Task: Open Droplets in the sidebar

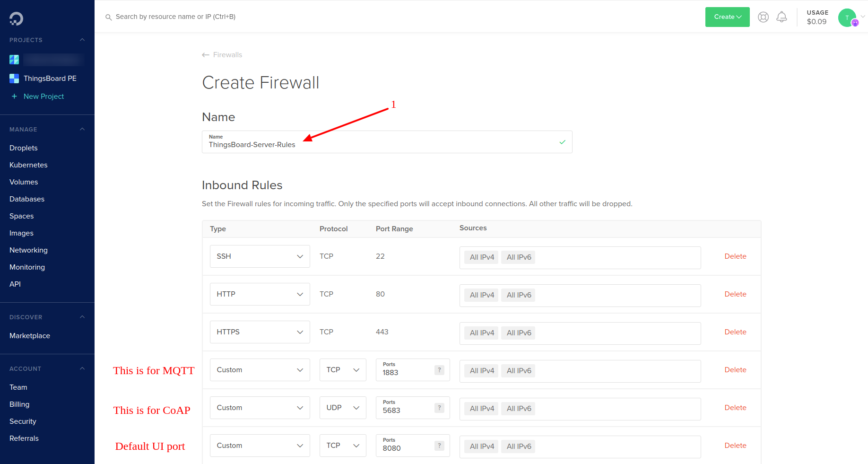Action: coord(24,148)
